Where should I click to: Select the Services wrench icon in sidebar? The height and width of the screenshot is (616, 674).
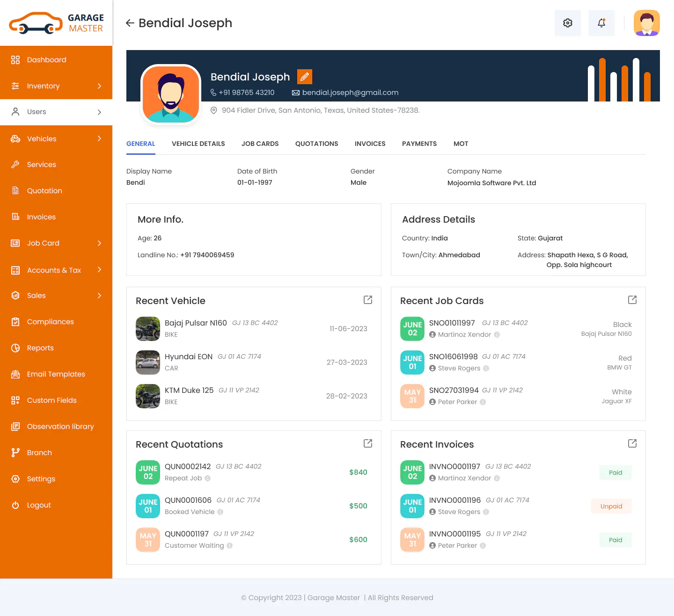15,164
